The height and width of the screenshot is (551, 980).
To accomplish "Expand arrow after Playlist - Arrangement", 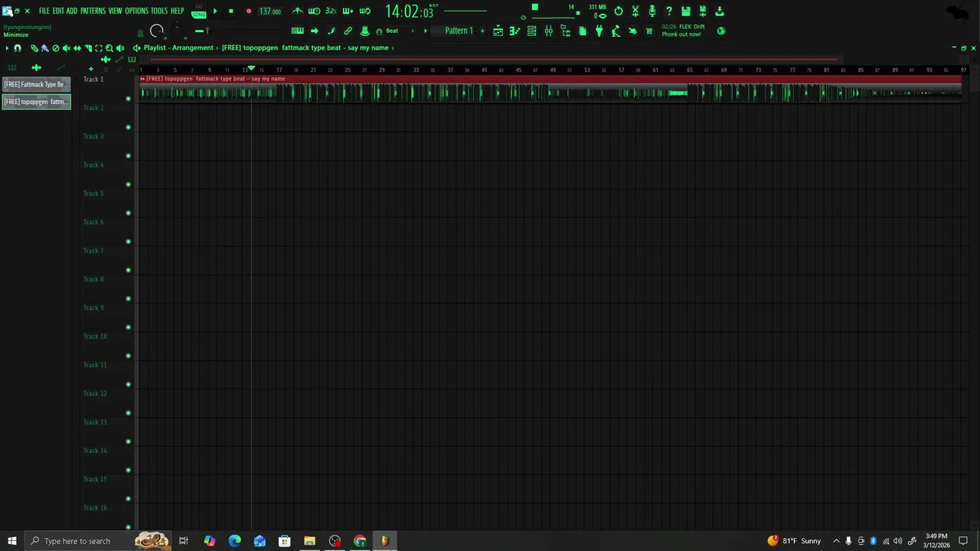I will pyautogui.click(x=217, y=47).
